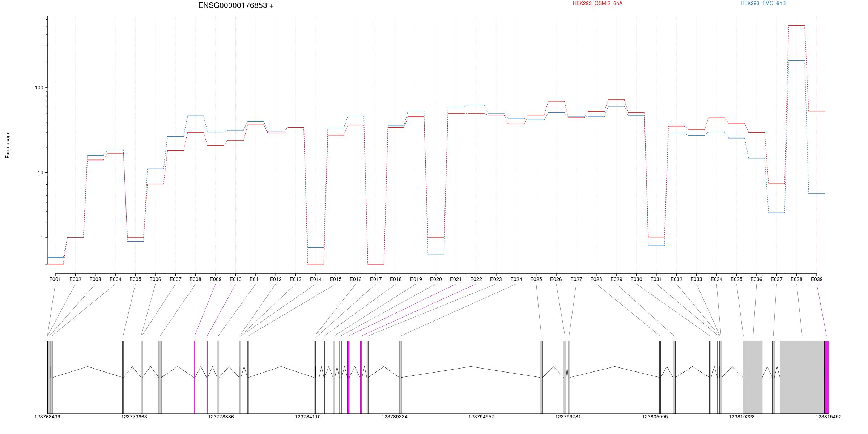Viewport: 868px width, 434px height.
Task: Click exon label E006
Action: (x=155, y=279)
